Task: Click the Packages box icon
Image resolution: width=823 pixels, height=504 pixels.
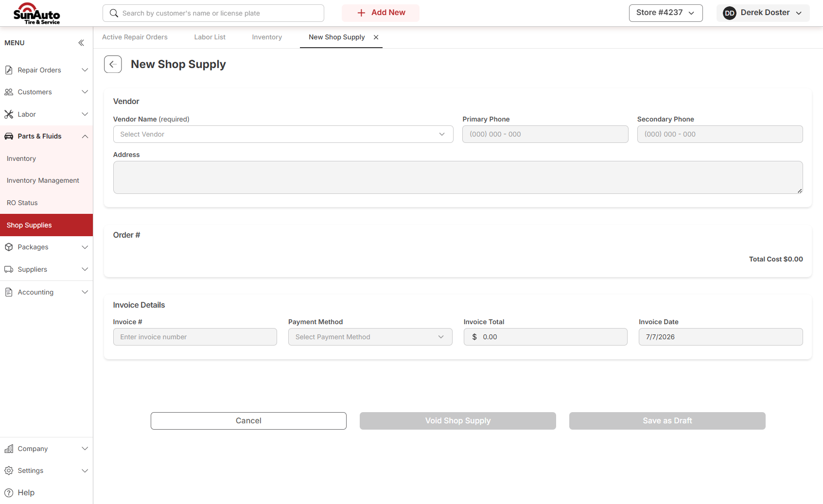Action: pyautogui.click(x=9, y=247)
